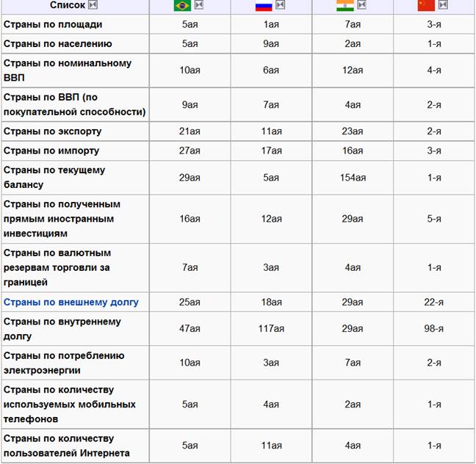Click the Brazil flag icon

click(x=182, y=5)
